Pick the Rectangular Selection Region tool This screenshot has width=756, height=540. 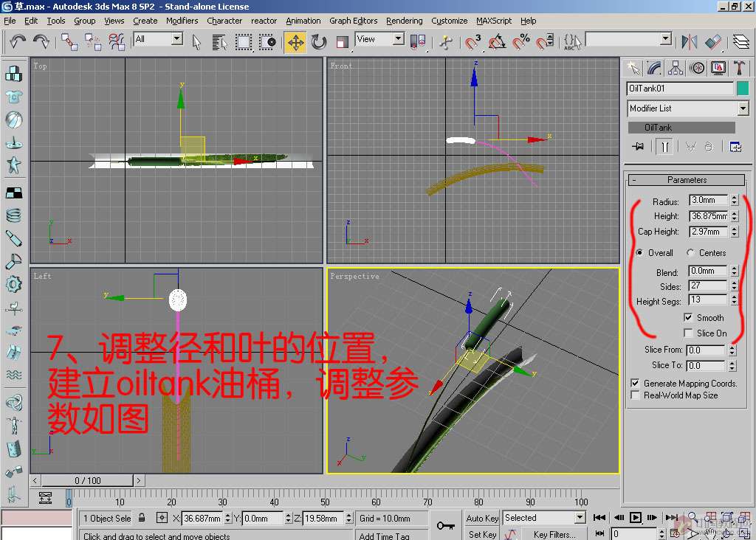click(x=244, y=42)
